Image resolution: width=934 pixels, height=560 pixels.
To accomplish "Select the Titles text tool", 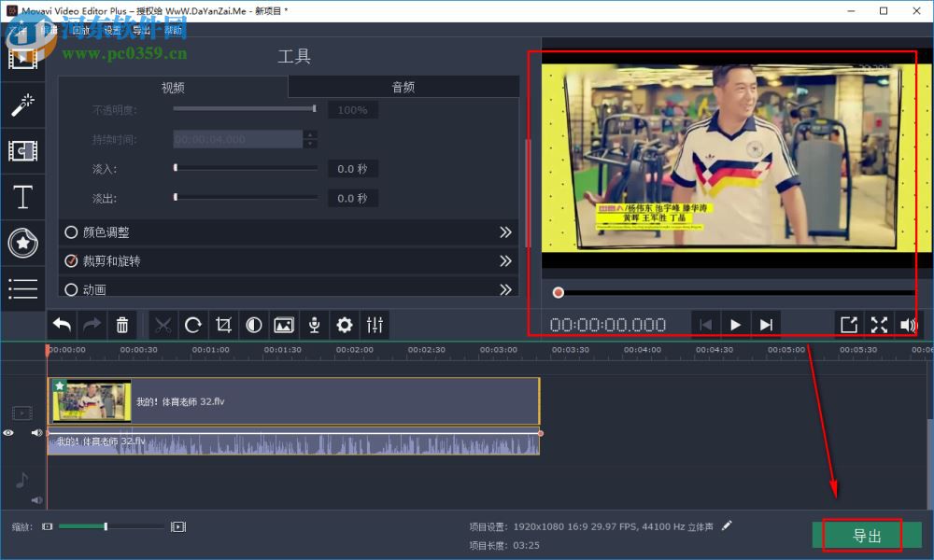I will pos(23,197).
